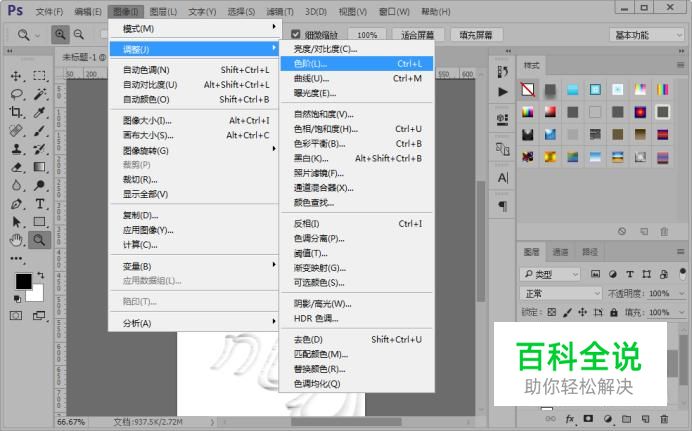Image resolution: width=692 pixels, height=431 pixels.
Task: Choose 曲线(U) Curves menu item
Action: pos(357,79)
